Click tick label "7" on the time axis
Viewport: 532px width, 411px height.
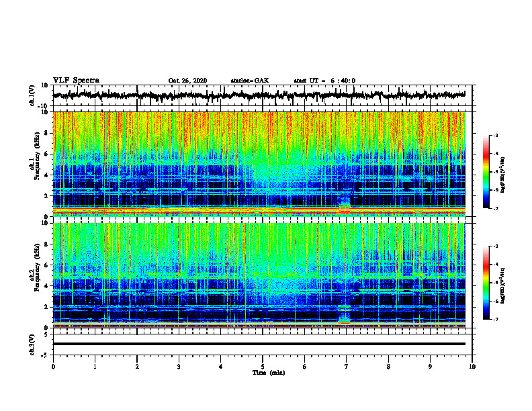click(x=347, y=367)
